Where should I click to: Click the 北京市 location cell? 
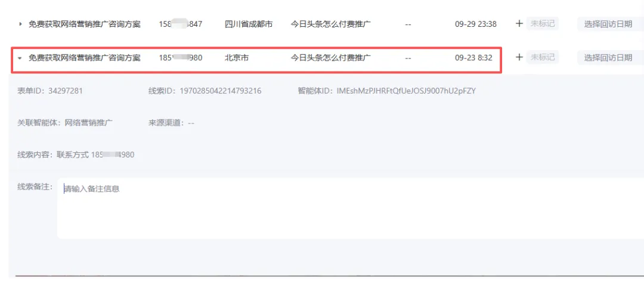coord(237,58)
